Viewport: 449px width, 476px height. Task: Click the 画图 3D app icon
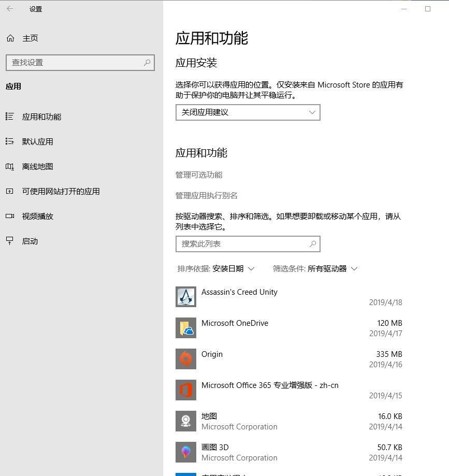point(186,452)
